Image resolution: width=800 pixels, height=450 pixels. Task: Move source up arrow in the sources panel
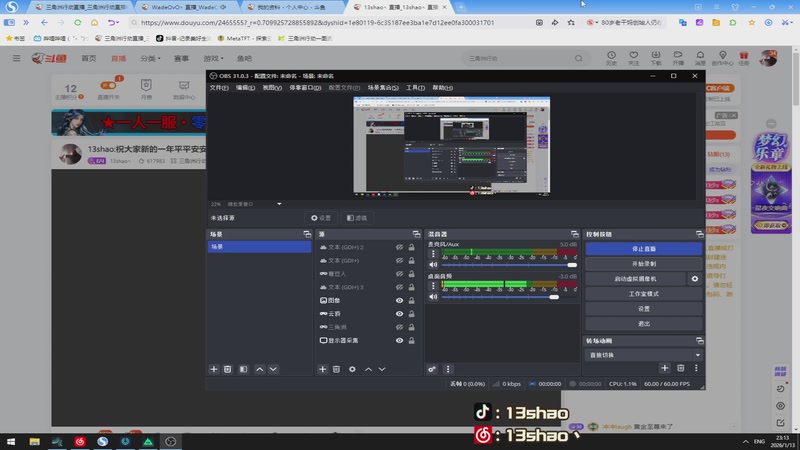click(x=368, y=369)
